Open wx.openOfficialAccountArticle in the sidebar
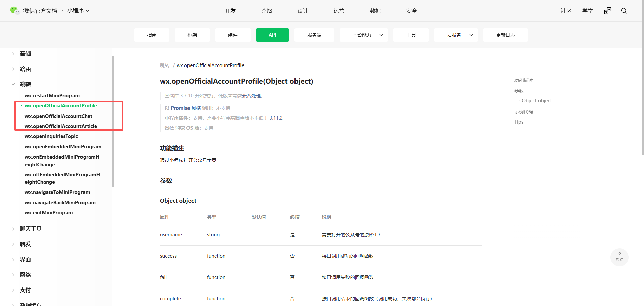Image resolution: width=644 pixels, height=306 pixels. (x=61, y=126)
